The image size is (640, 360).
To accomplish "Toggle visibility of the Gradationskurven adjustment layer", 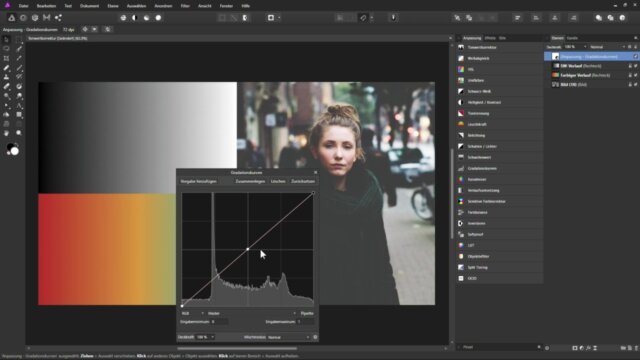I will coord(636,56).
